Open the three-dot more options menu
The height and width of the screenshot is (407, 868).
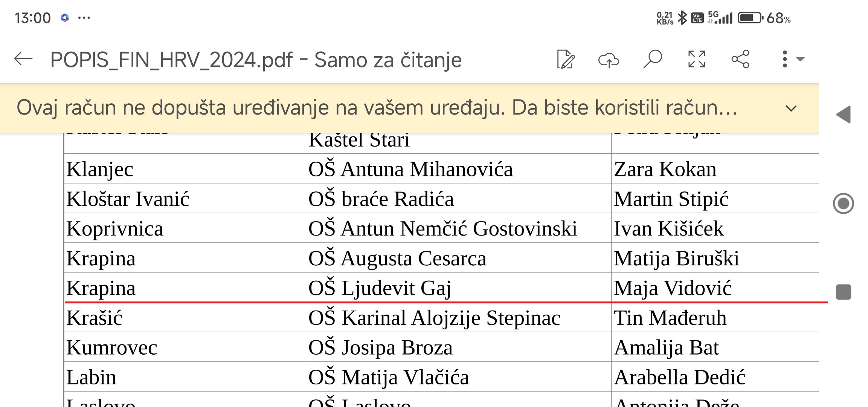tap(785, 59)
